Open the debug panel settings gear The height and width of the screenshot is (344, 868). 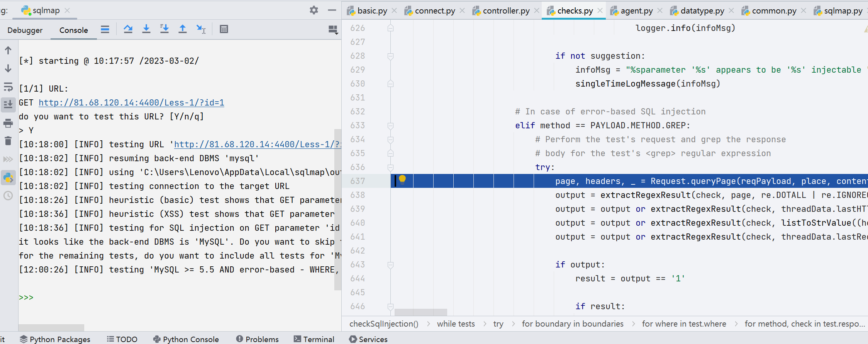click(x=314, y=10)
